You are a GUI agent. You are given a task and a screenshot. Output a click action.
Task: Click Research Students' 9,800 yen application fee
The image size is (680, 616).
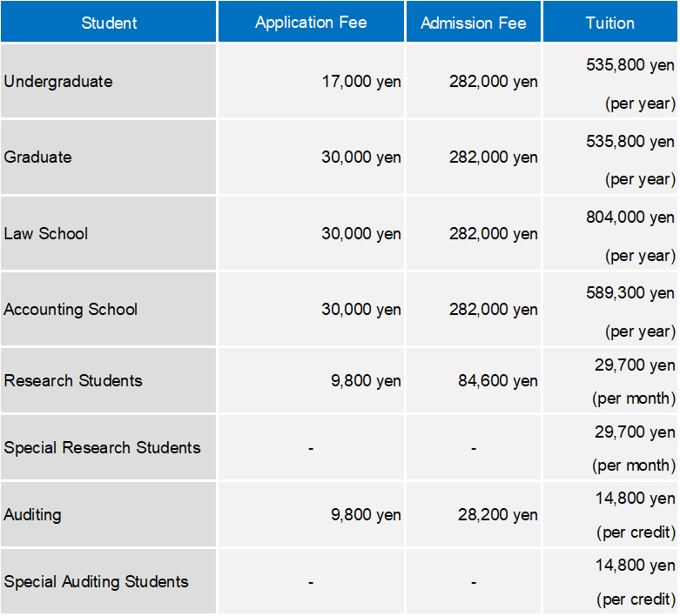tap(365, 381)
